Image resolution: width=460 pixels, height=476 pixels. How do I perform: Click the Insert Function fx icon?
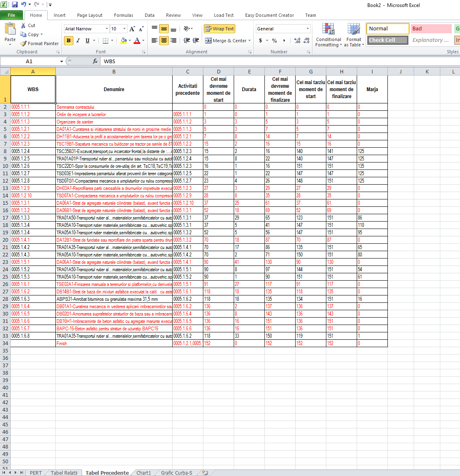(x=95, y=61)
